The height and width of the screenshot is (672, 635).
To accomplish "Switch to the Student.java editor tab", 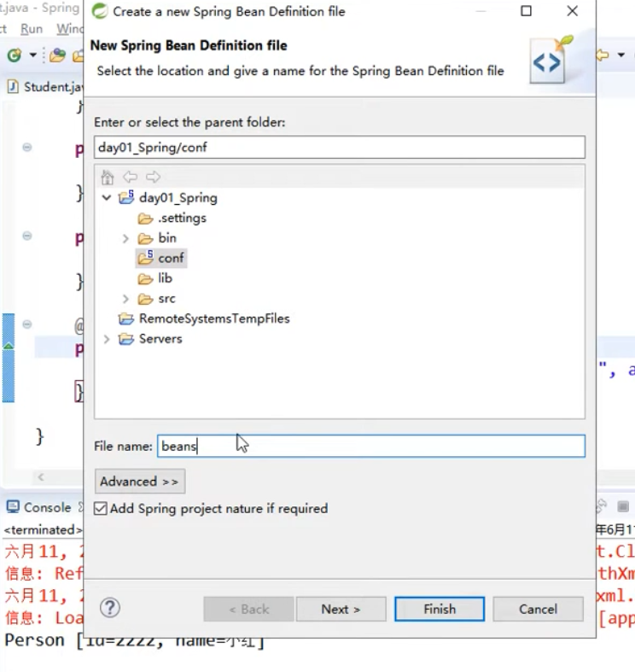I will [x=45, y=87].
